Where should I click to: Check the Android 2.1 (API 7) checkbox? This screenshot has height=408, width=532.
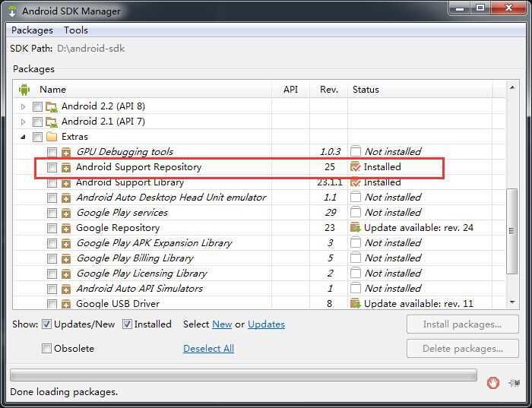(37, 122)
